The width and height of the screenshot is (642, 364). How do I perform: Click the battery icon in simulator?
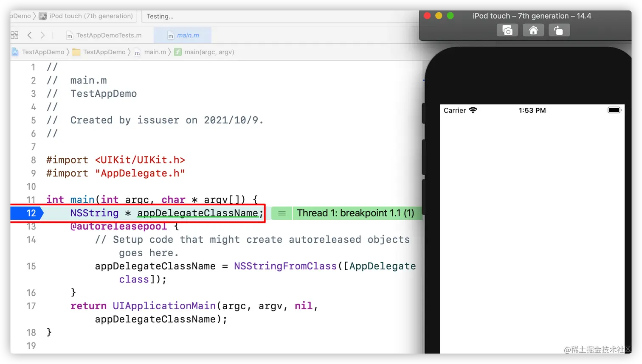pos(614,110)
